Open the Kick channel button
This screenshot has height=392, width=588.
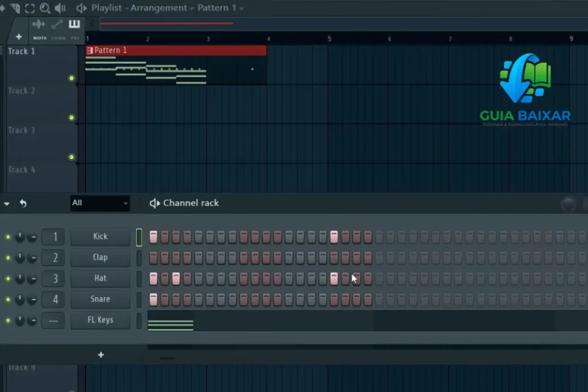tap(100, 236)
